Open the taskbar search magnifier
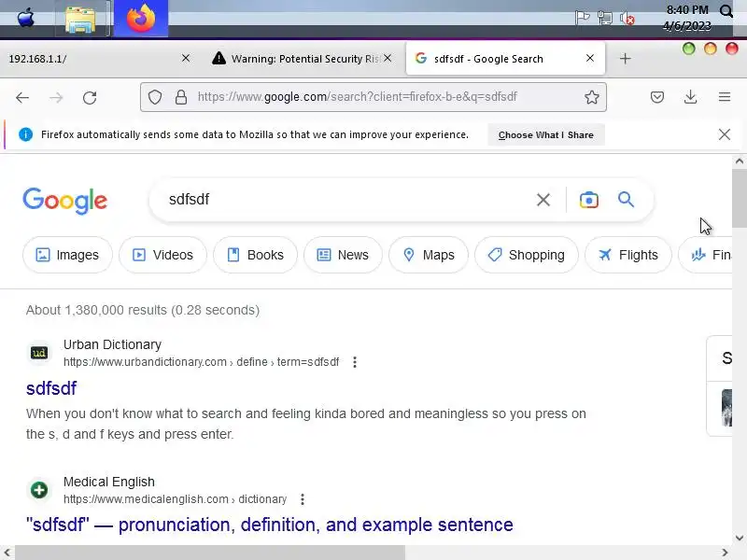The height and width of the screenshot is (560, 747). click(726, 11)
